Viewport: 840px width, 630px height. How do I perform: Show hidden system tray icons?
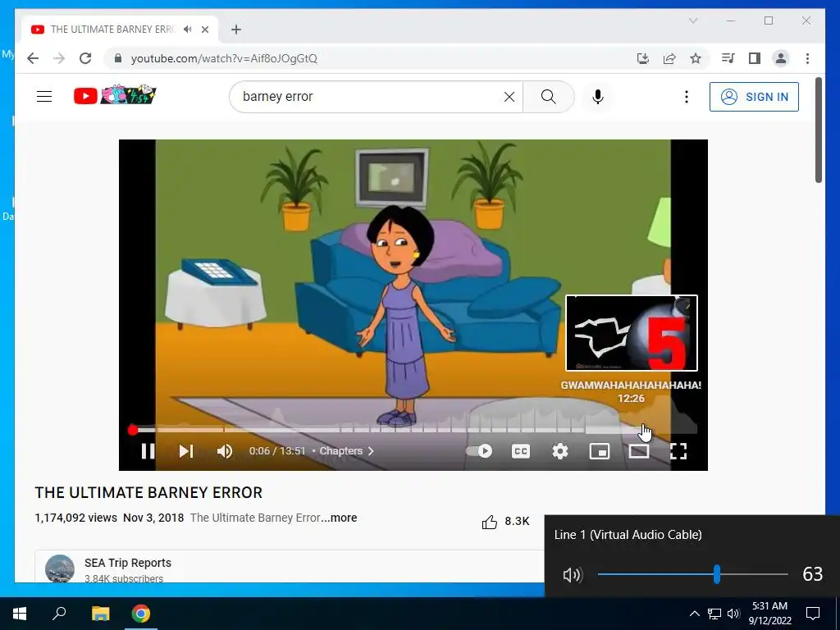point(694,614)
